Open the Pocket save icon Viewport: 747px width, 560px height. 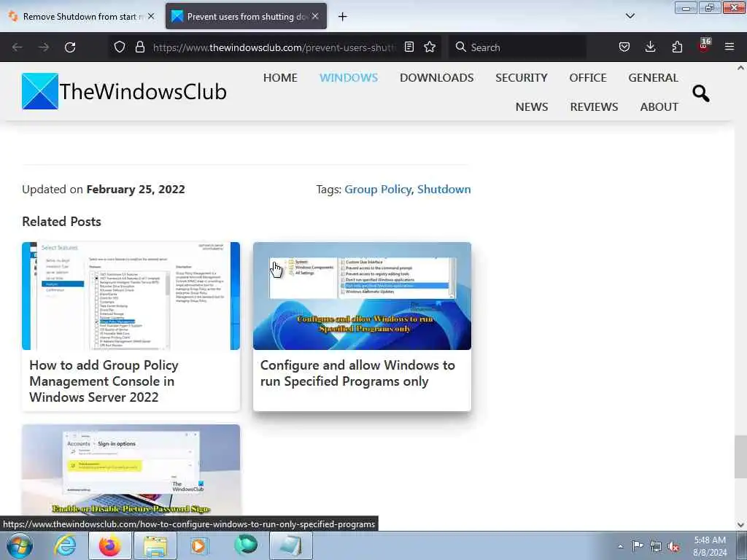[624, 47]
